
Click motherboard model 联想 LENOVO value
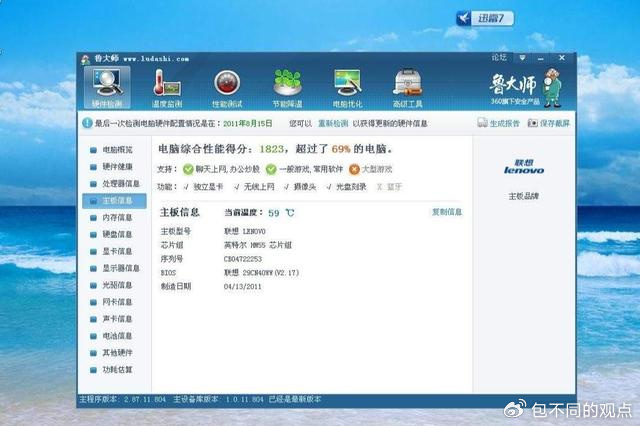[244, 231]
